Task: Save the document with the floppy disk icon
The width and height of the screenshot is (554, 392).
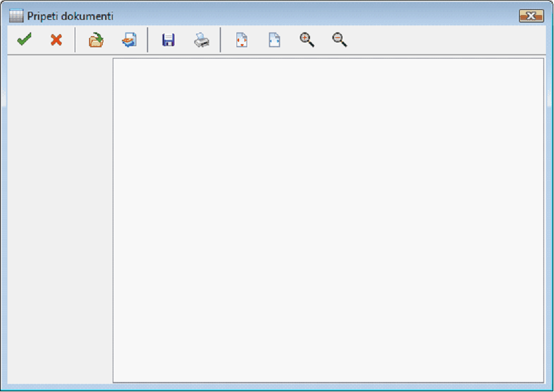Action: pos(169,40)
